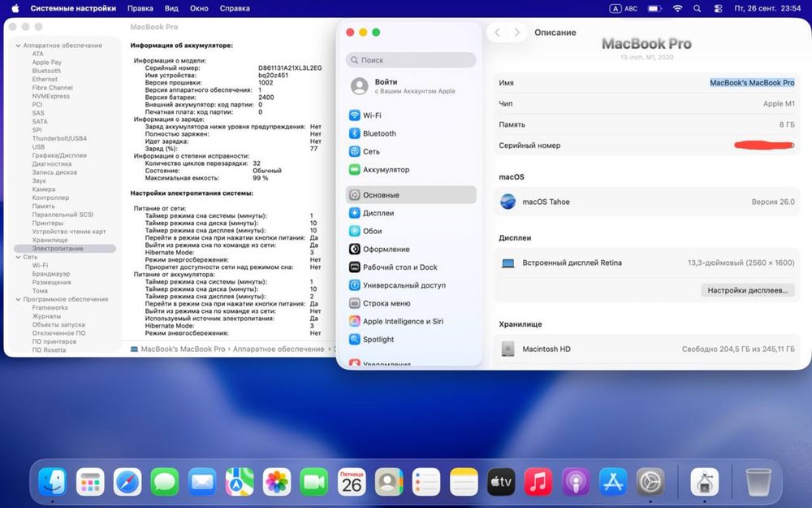Open Аккумулятор settings in sidebar
This screenshot has height=508, width=812.
(x=411, y=170)
